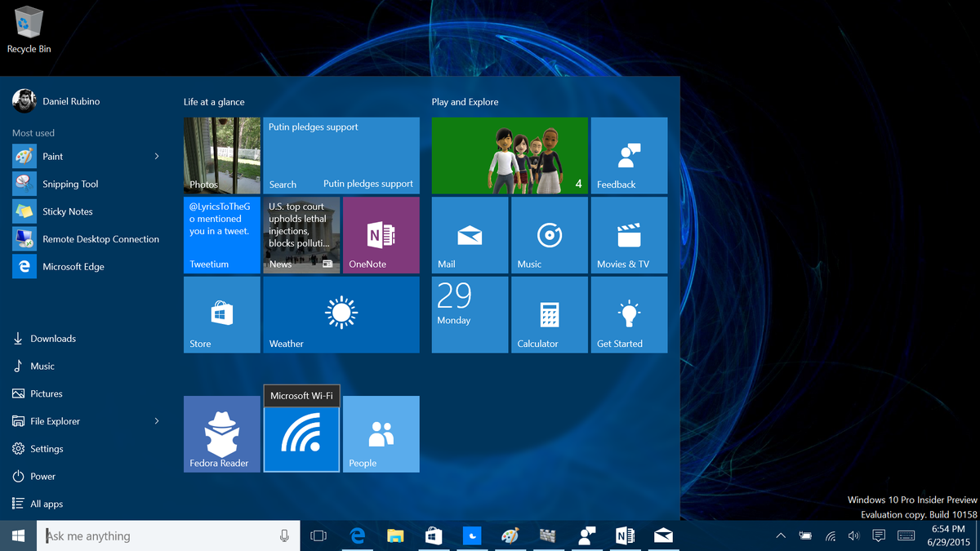Click the volume speaker tray icon
Image resolution: width=980 pixels, height=551 pixels.
tap(854, 535)
